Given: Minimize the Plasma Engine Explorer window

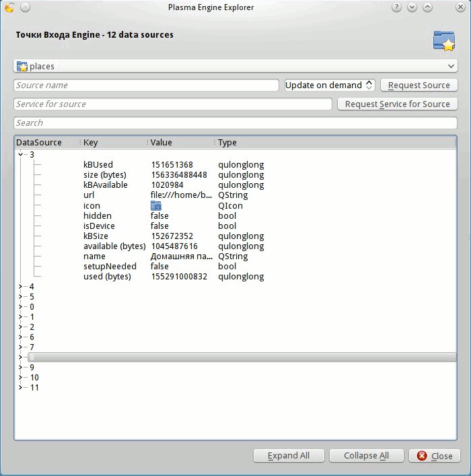Looking at the screenshot, I should tap(412, 7).
